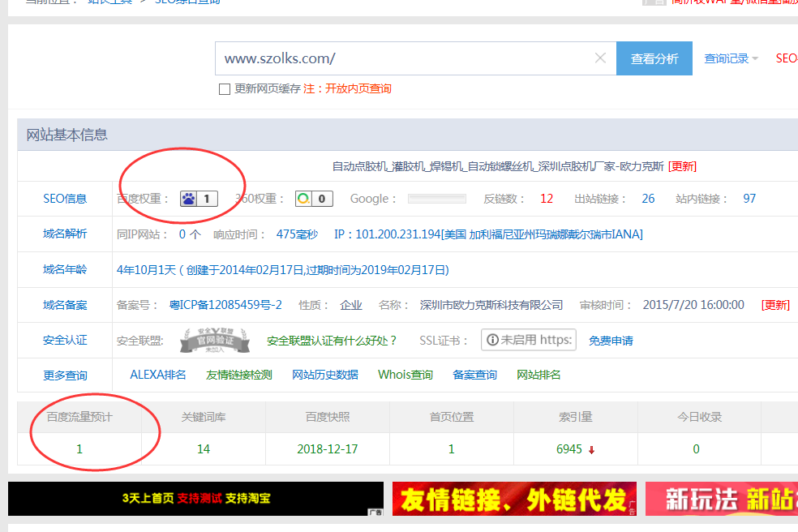Open the ALEXA排名 link
Image resolution: width=798 pixels, height=532 pixels.
point(158,375)
